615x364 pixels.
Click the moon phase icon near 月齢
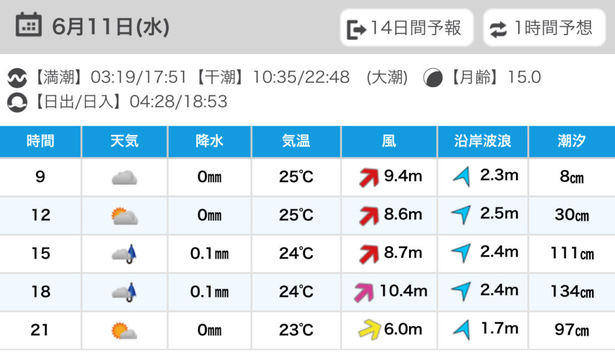click(x=432, y=77)
